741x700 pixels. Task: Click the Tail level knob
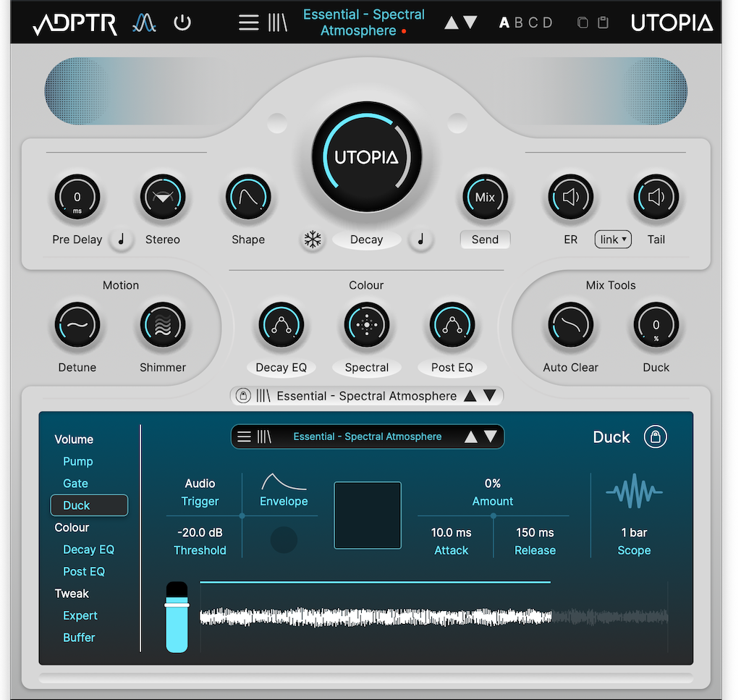(x=656, y=197)
